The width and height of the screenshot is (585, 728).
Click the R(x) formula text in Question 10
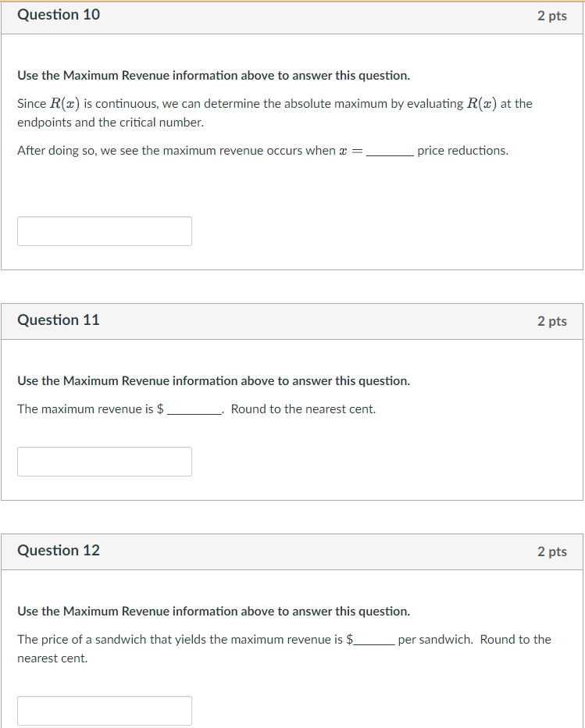tap(63, 102)
